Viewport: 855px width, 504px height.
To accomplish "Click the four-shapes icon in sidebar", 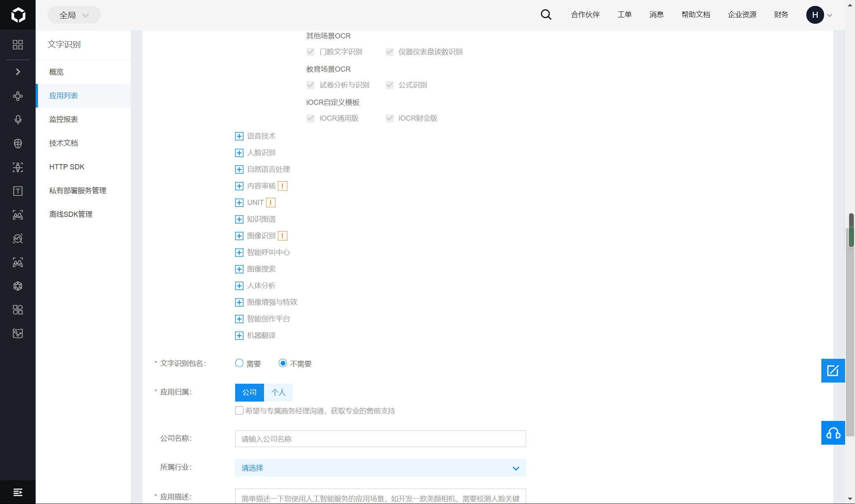I will pyautogui.click(x=18, y=310).
